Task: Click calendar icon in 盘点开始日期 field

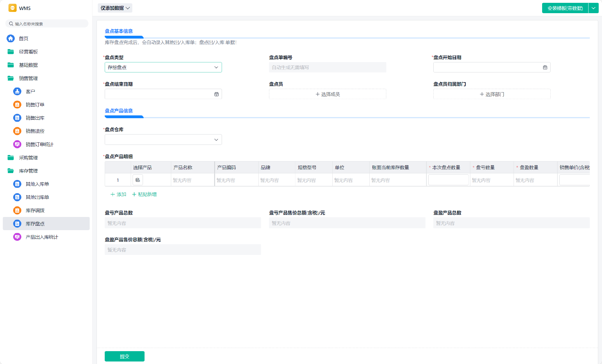Action: click(x=545, y=67)
